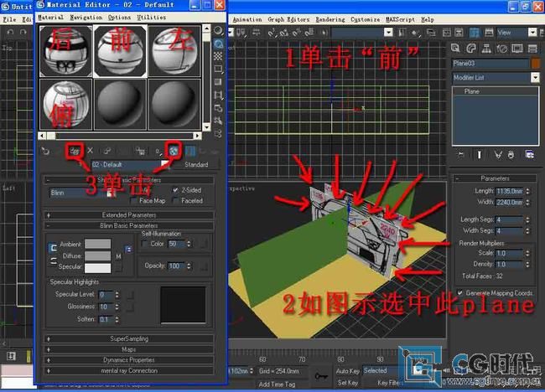Screen dimensions: 545x392
Task: Open the Modify command panel tab
Action: pos(471,49)
